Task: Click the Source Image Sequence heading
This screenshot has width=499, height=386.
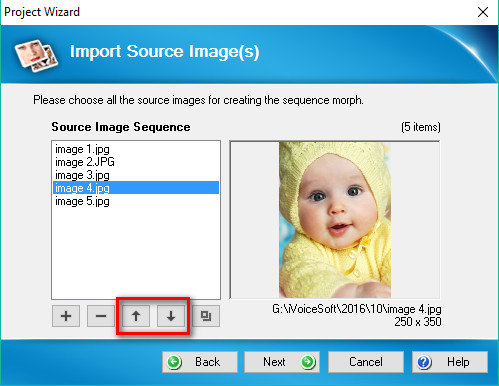Action: tap(121, 127)
